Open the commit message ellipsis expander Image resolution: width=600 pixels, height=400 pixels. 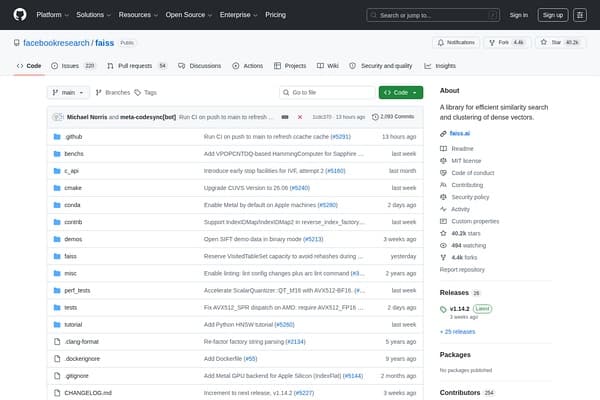point(285,117)
